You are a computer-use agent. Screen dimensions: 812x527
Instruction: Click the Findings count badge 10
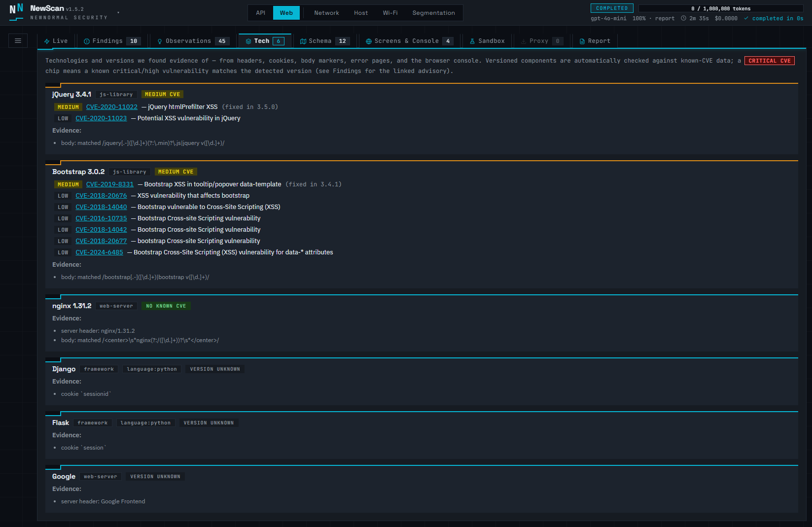tap(134, 41)
